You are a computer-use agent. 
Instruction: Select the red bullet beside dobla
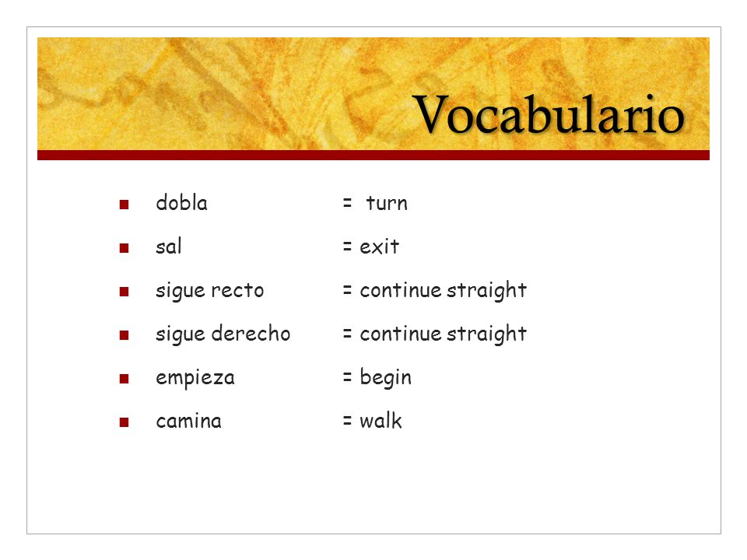[124, 205]
